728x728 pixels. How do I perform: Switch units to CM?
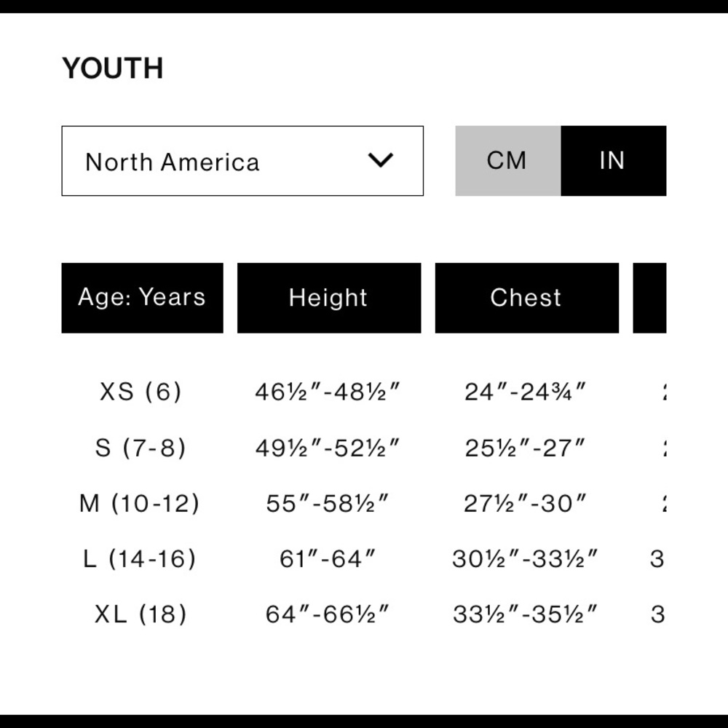(x=507, y=161)
